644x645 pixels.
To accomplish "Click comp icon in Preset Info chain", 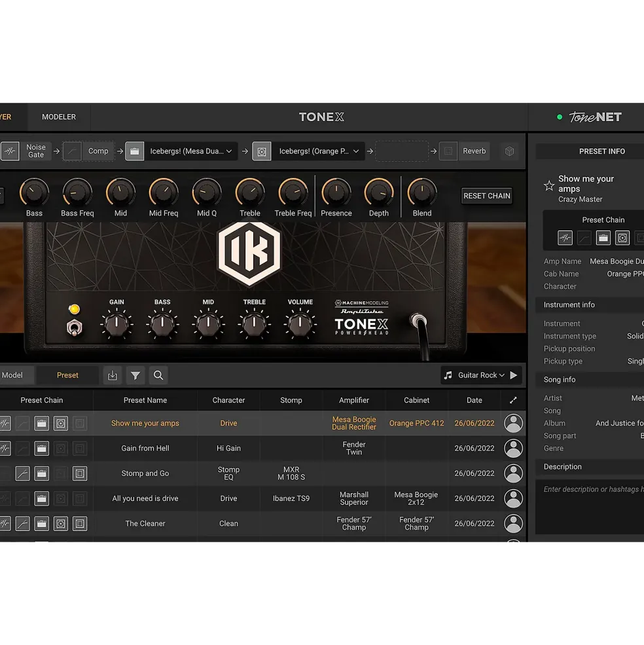I will [584, 238].
